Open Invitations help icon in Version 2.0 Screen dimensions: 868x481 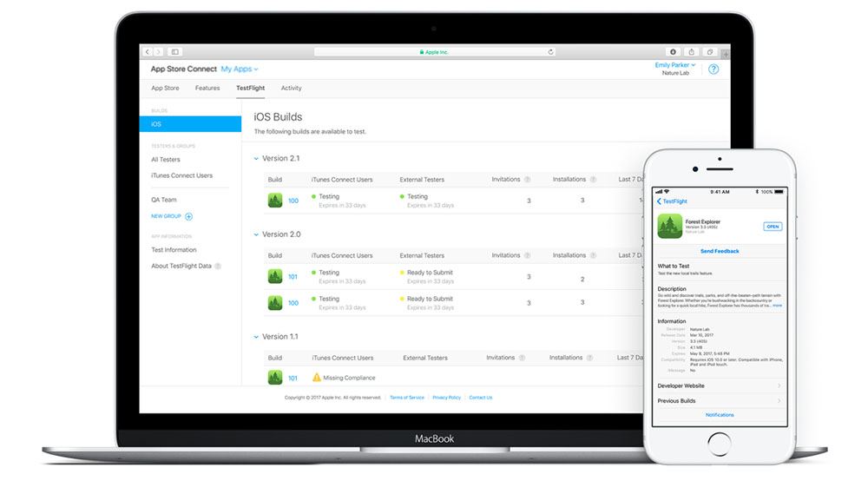pyautogui.click(x=528, y=255)
